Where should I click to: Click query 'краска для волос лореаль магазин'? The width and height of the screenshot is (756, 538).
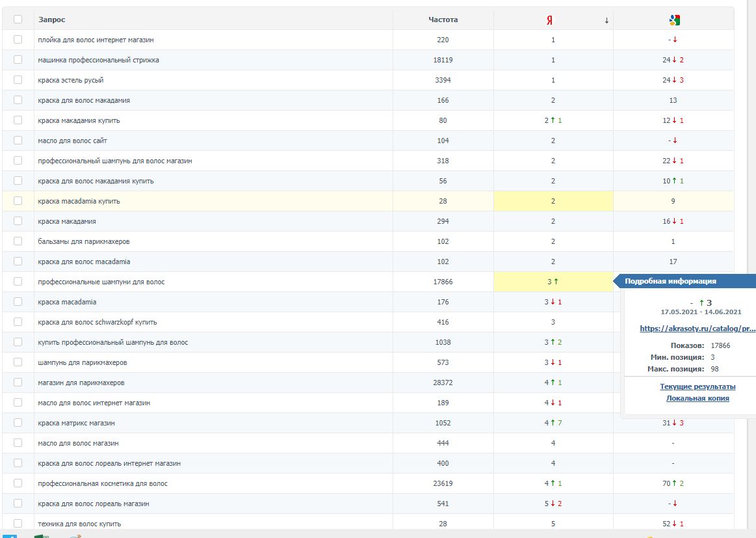point(94,504)
